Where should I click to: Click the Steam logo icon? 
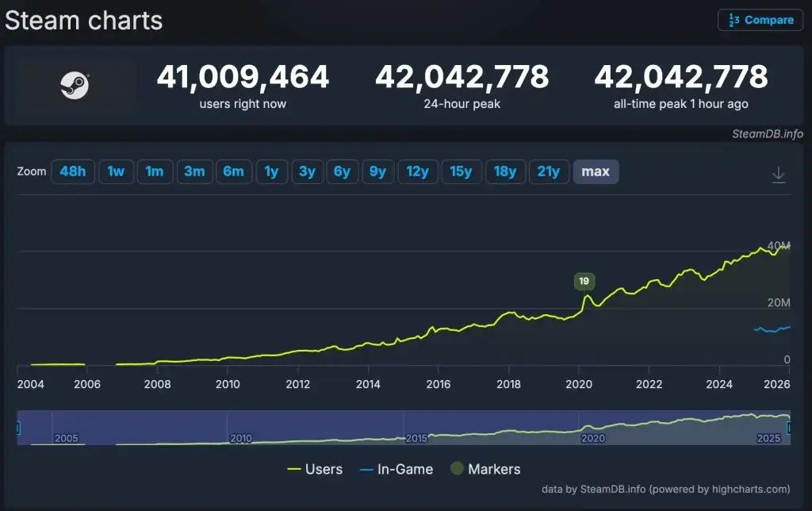click(75, 86)
